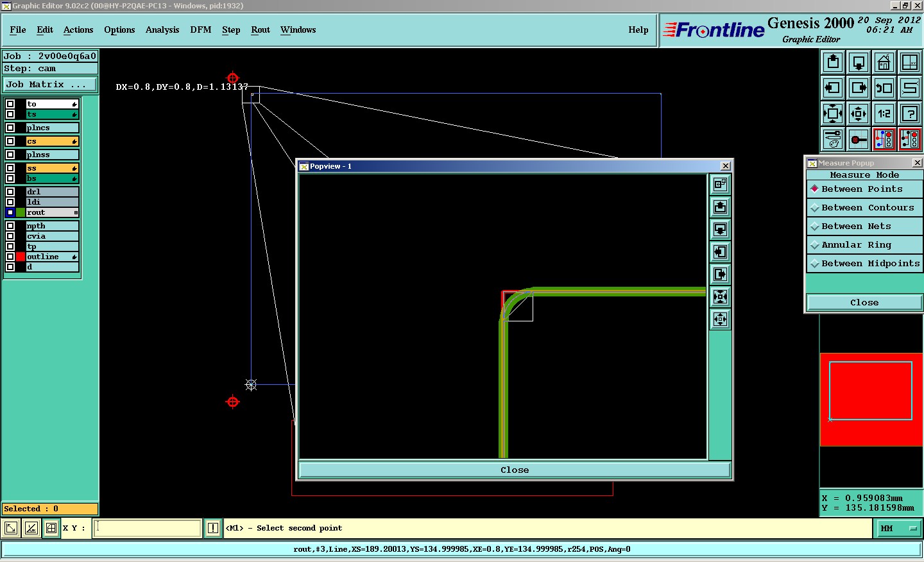Pan right in the Popview window
Image resolution: width=924 pixels, height=562 pixels.
click(x=721, y=275)
